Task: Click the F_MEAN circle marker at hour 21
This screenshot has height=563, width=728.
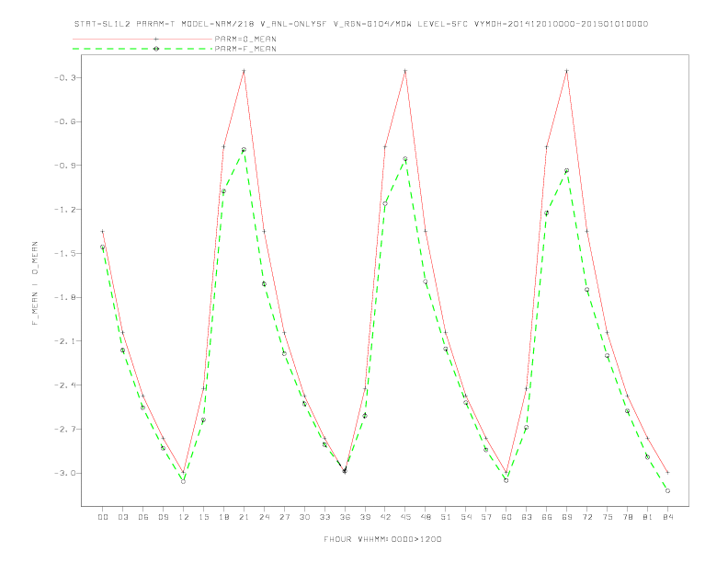Action: 244,150
